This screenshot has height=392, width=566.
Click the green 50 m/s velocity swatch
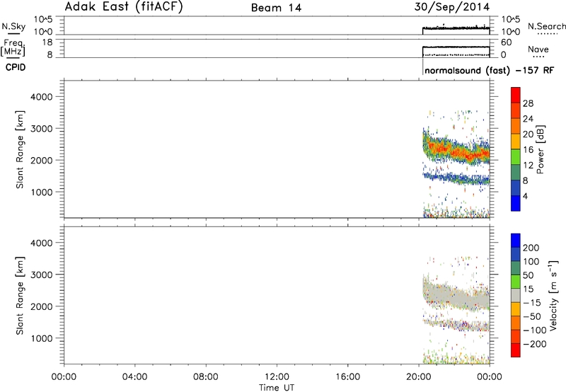tap(516, 282)
